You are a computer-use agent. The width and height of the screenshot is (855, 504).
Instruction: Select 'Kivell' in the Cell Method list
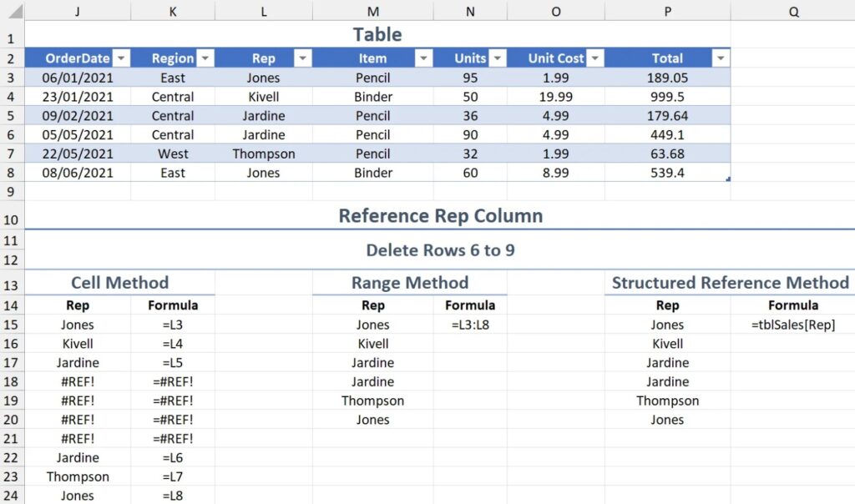point(78,343)
